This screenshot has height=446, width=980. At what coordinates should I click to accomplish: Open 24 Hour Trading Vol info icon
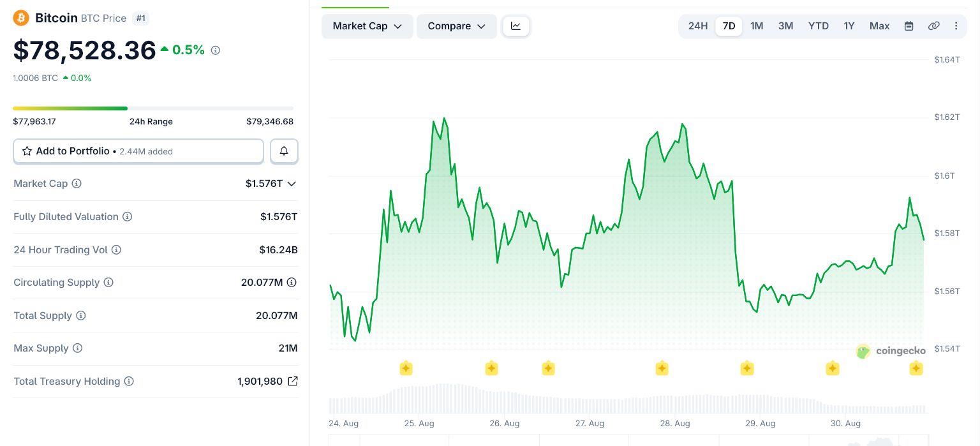(116, 250)
